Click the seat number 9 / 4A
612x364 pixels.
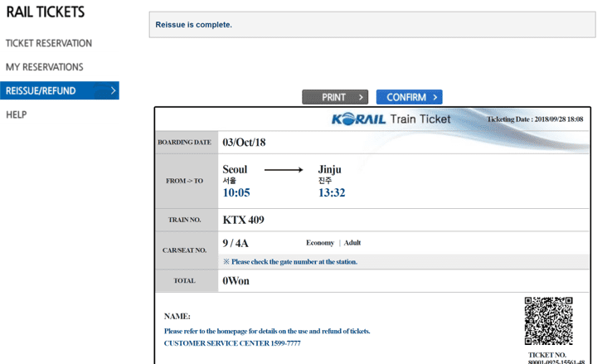point(236,243)
